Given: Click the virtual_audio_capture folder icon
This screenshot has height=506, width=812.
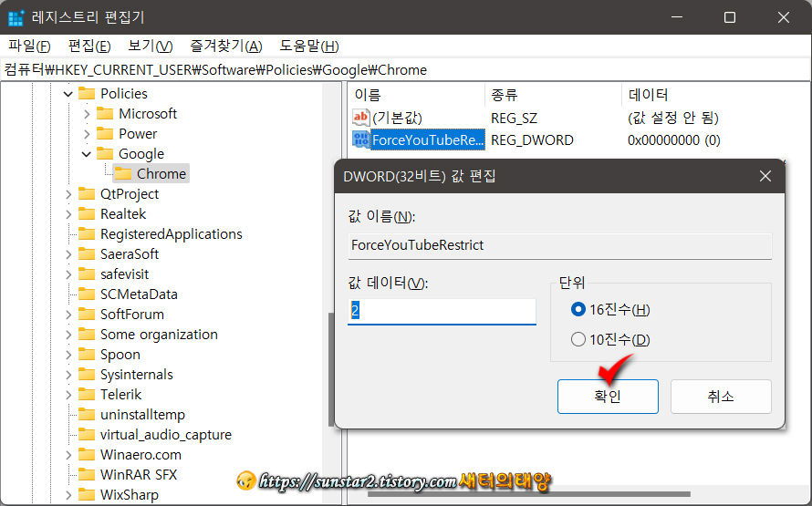Looking at the screenshot, I should (x=87, y=435).
